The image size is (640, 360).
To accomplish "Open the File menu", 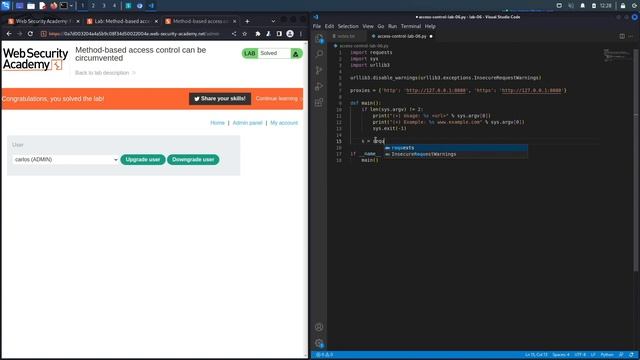I will click(x=317, y=26).
